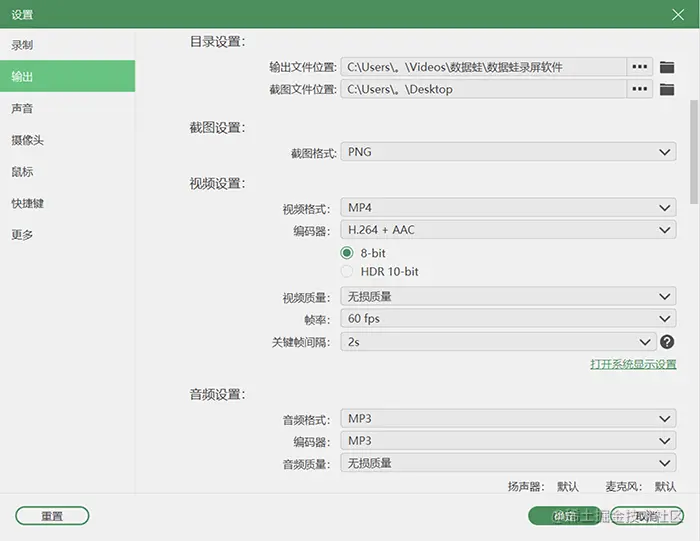Click the 取消 cancel button
This screenshot has height=541, width=700.
[646, 516]
